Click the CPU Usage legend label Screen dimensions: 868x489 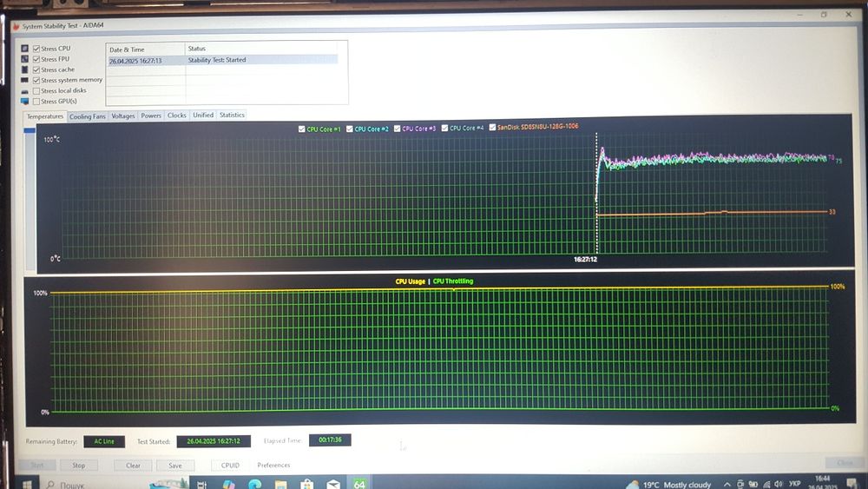[411, 281]
